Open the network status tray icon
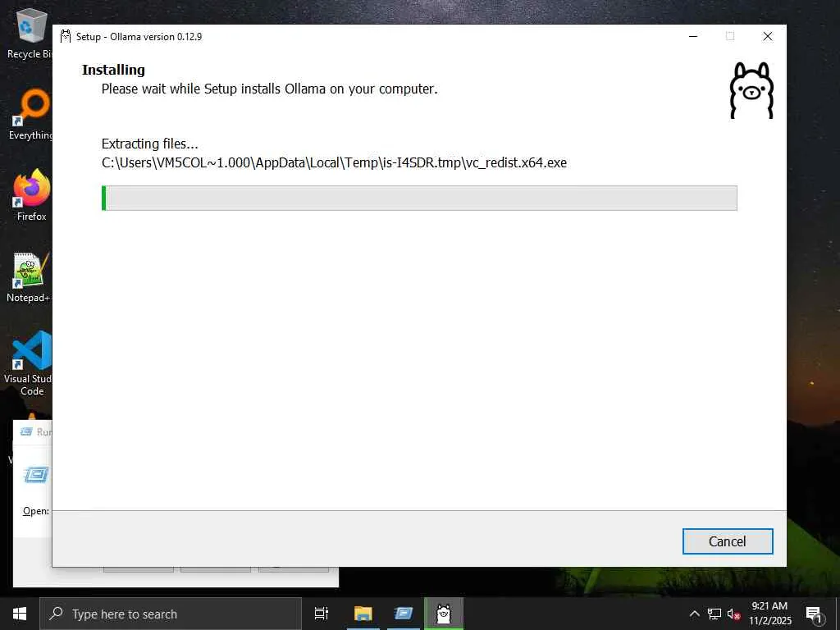The width and height of the screenshot is (840, 630). (x=714, y=614)
